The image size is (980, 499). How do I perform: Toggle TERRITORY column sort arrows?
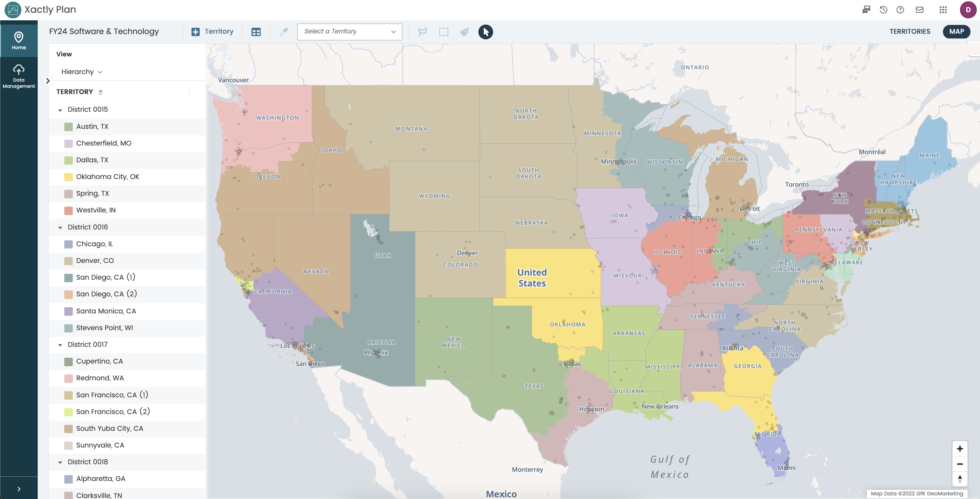100,92
